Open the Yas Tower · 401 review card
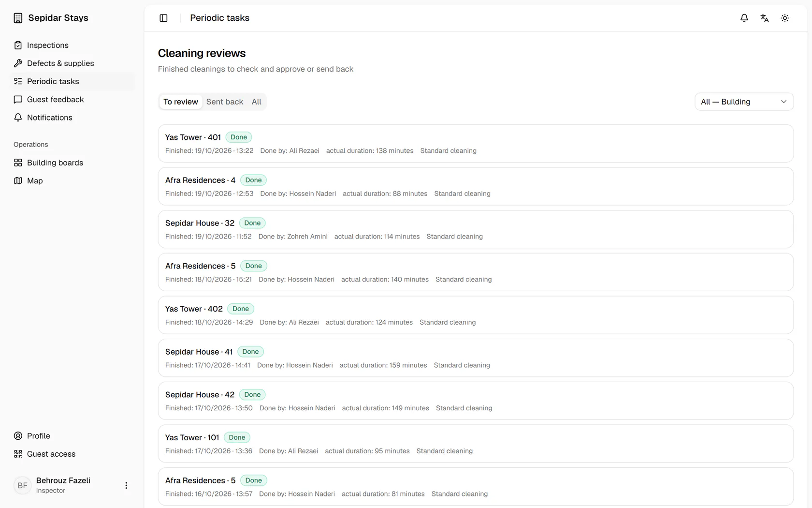 point(476,143)
